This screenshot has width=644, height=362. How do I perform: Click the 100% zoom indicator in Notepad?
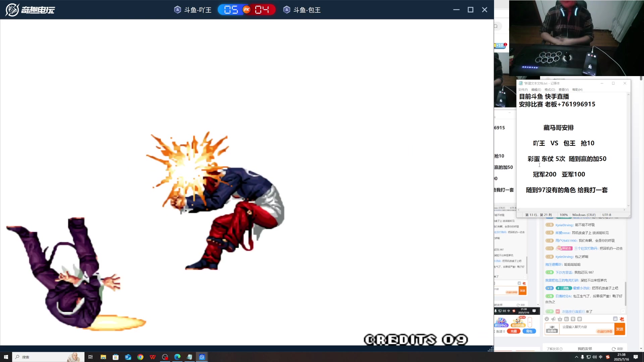563,215
